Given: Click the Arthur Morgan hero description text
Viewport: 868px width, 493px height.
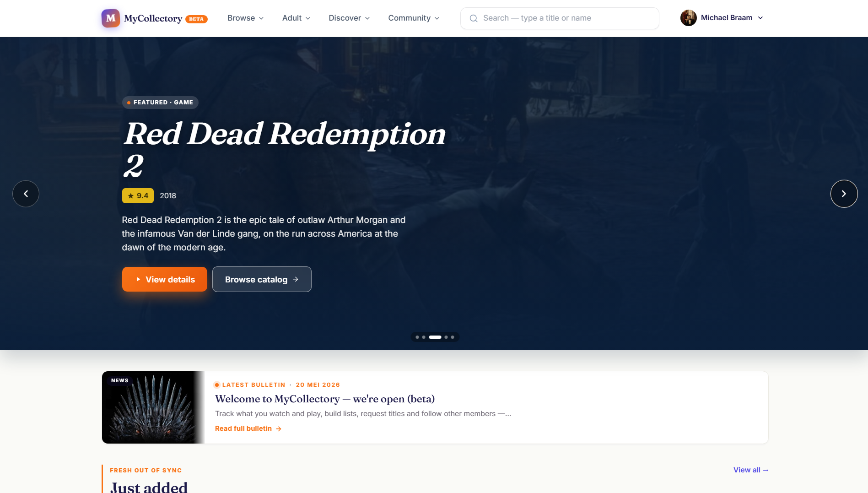Looking at the screenshot, I should coord(264,234).
